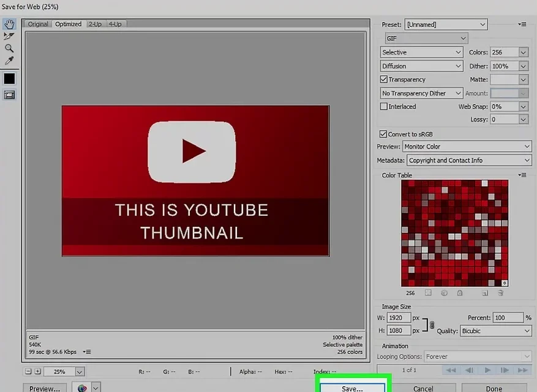Click the image Height input field
537x392 pixels.
(399, 330)
